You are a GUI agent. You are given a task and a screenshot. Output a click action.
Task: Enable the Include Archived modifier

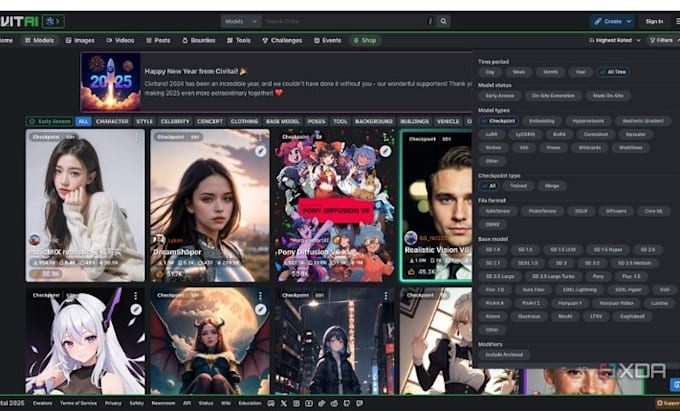coord(504,355)
